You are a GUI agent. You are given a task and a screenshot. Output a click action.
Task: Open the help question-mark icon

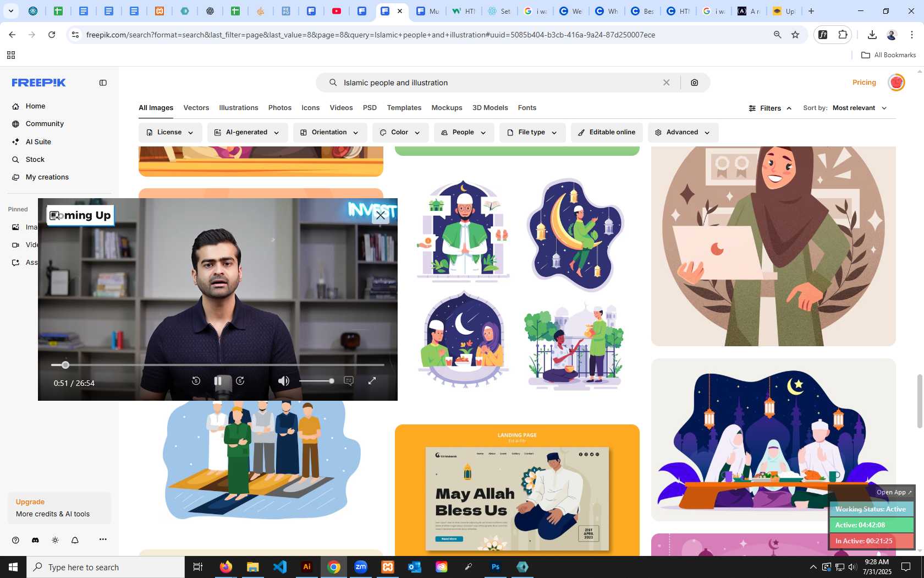click(x=15, y=540)
